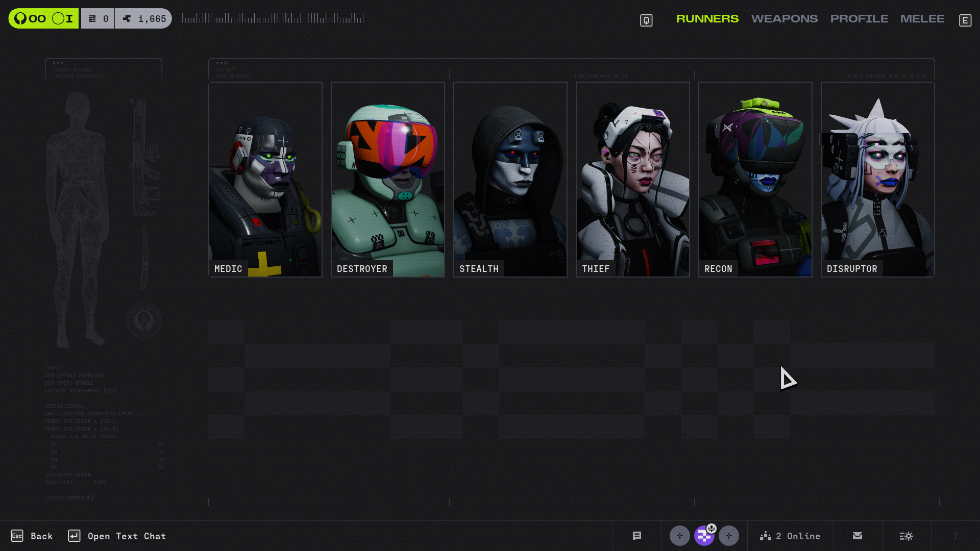980x551 pixels.
Task: Open the mail inbox icon
Action: pos(857,536)
